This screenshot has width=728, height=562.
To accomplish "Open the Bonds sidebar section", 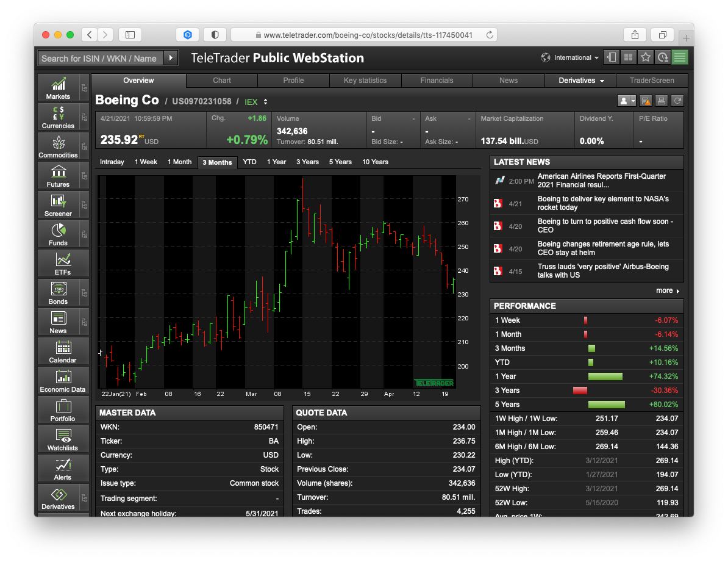I will click(x=59, y=293).
